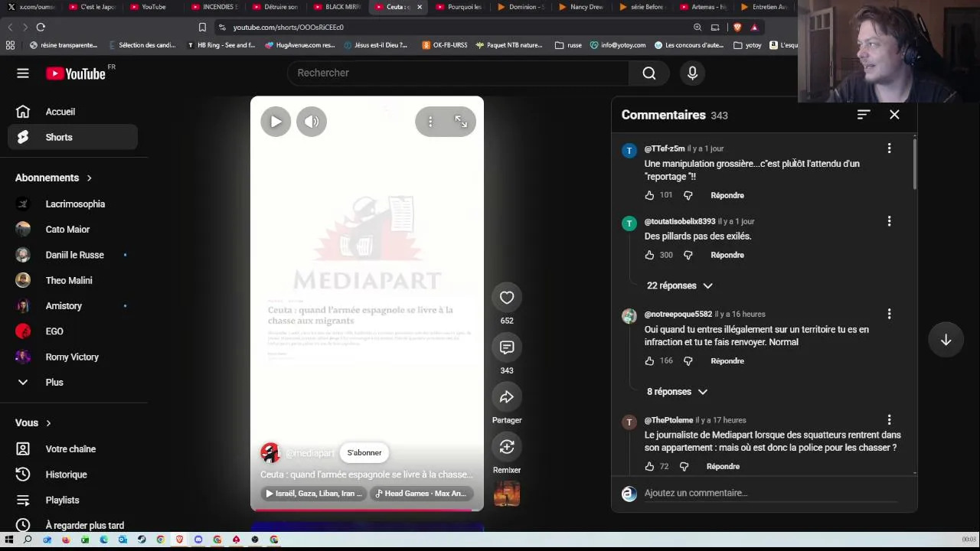Open the Israël, Gaza, Liban, Iran chip
This screenshot has width=980, height=551.
click(x=314, y=494)
